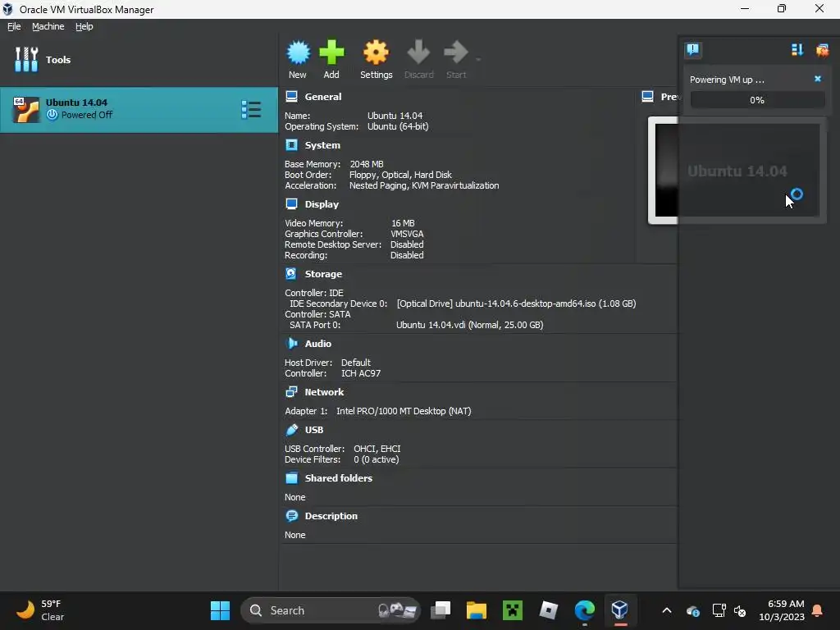The image size is (840, 630).
Task: Click the System section header
Action: [x=322, y=145]
